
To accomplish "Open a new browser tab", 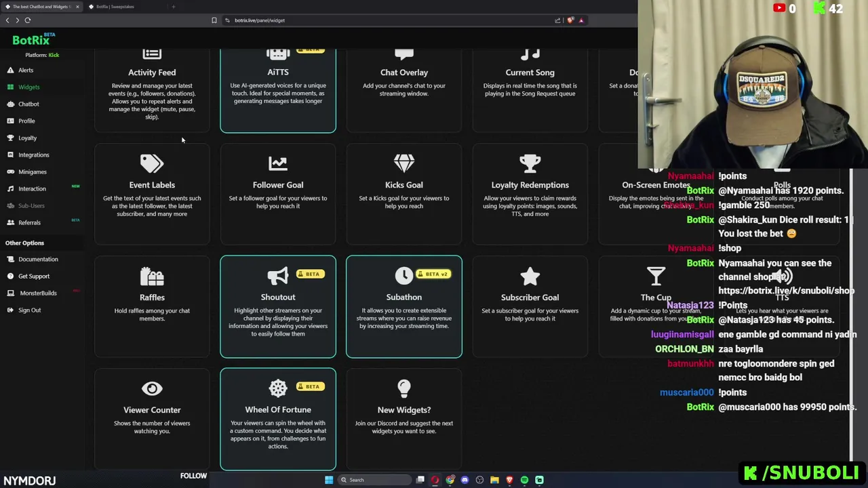I will click(173, 7).
